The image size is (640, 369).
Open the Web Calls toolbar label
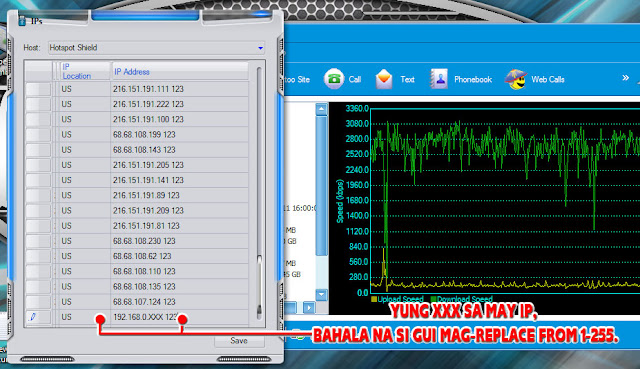547,80
